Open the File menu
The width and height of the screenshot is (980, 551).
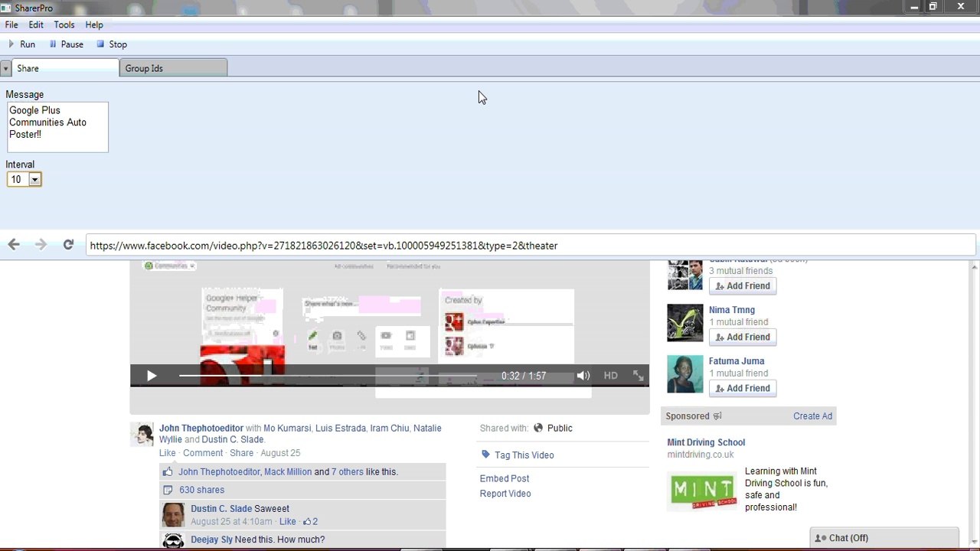(x=11, y=24)
